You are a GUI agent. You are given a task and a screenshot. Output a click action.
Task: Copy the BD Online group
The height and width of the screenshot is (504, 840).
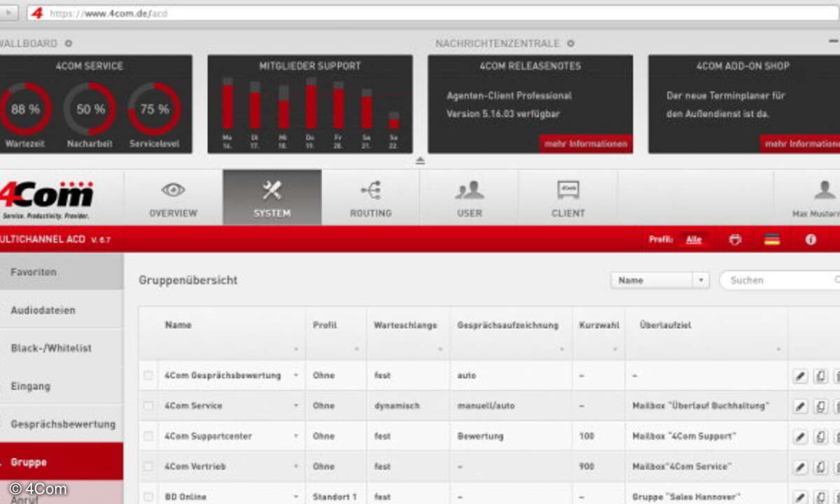pos(820,498)
